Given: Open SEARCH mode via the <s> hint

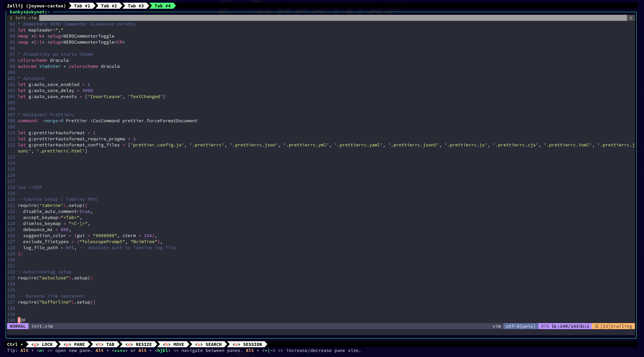Looking at the screenshot, I should pos(209,344).
